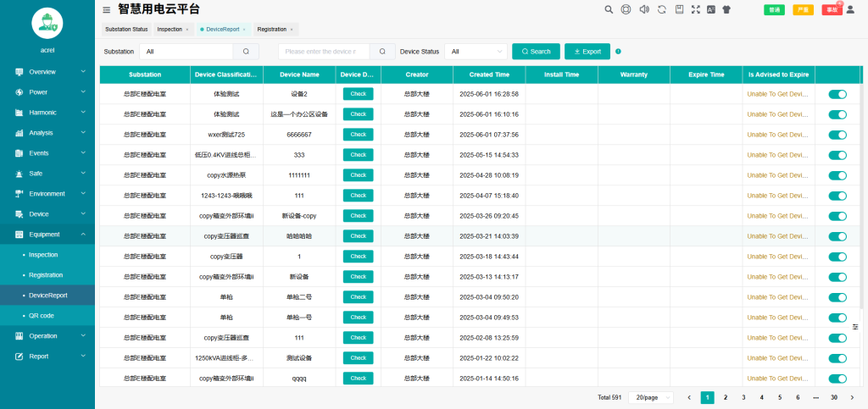Enter fullscreen with the expand icon

point(696,9)
